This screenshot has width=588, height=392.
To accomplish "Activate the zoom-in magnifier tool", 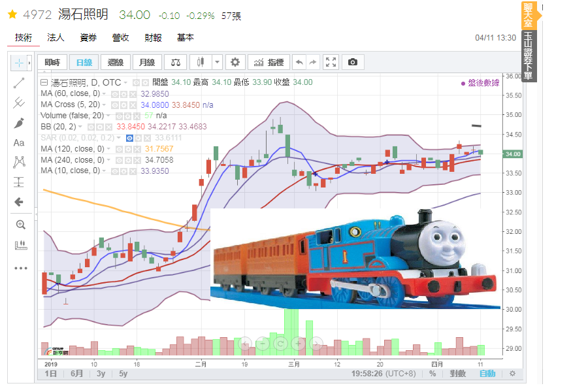I will tap(21, 225).
